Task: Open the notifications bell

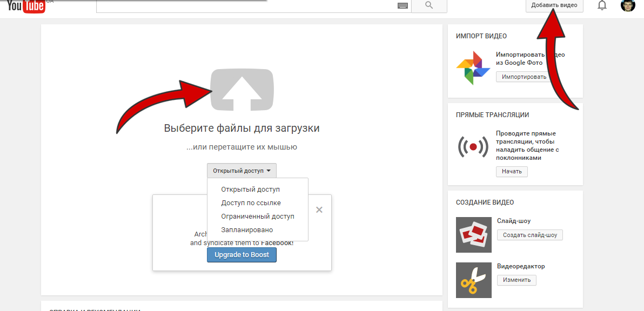Action: point(602,5)
